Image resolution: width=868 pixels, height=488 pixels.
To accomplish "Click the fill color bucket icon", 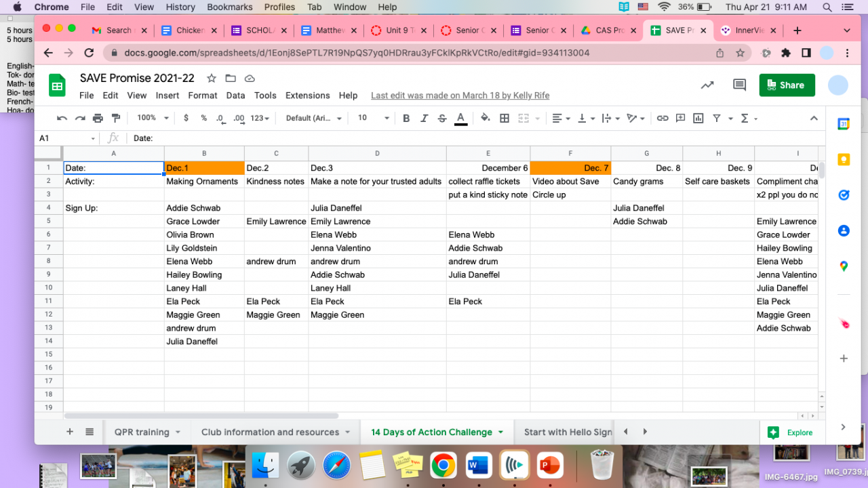I will point(485,118).
